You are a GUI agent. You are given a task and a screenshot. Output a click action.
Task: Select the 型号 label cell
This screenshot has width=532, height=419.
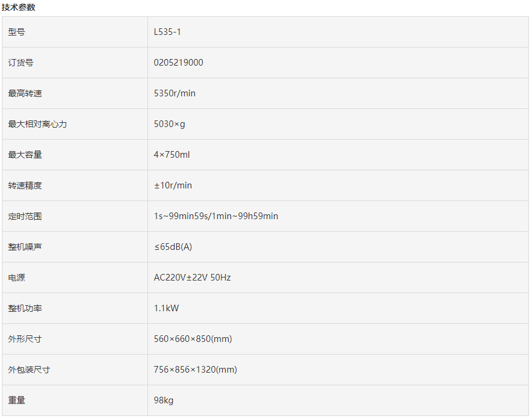(x=17, y=32)
